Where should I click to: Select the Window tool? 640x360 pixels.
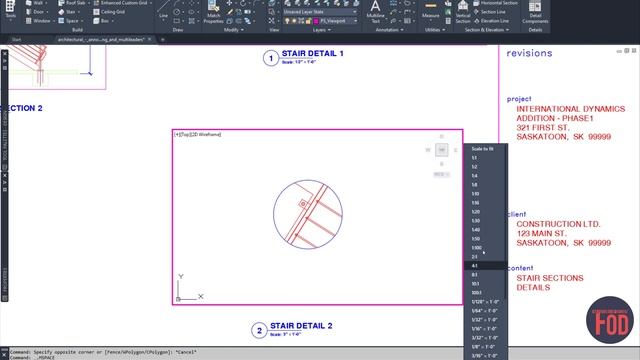pyautogui.click(x=40, y=21)
